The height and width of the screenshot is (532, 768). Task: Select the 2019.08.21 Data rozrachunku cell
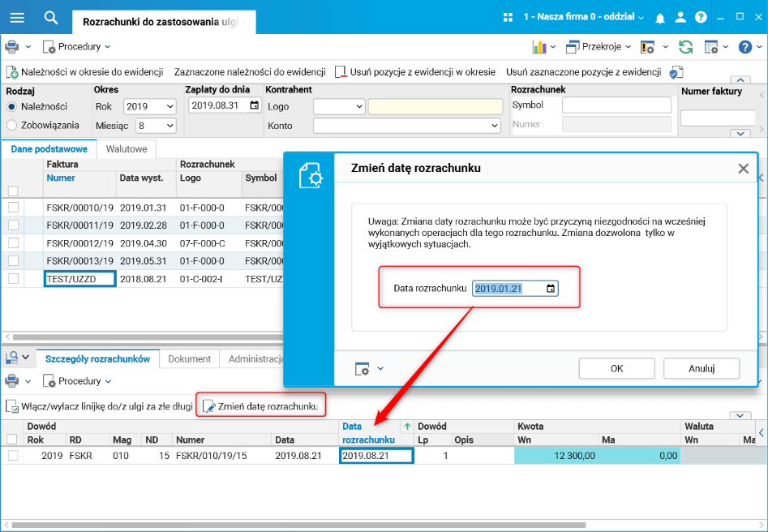(376, 456)
